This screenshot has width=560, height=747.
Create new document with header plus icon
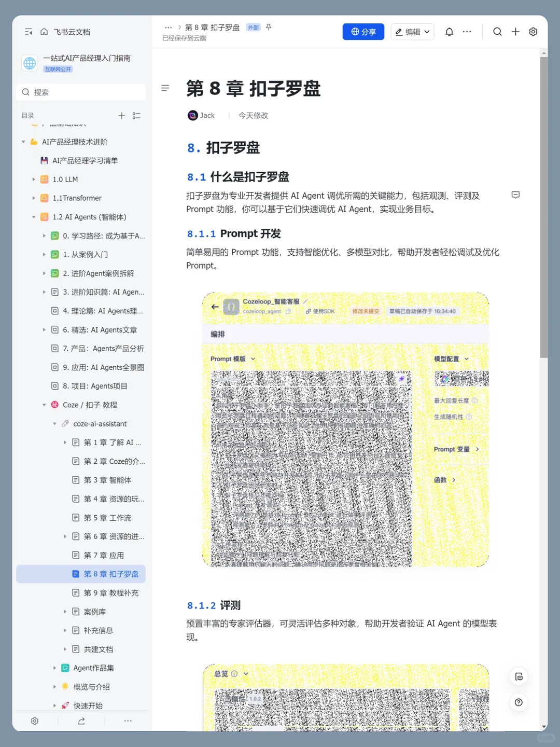(x=515, y=32)
